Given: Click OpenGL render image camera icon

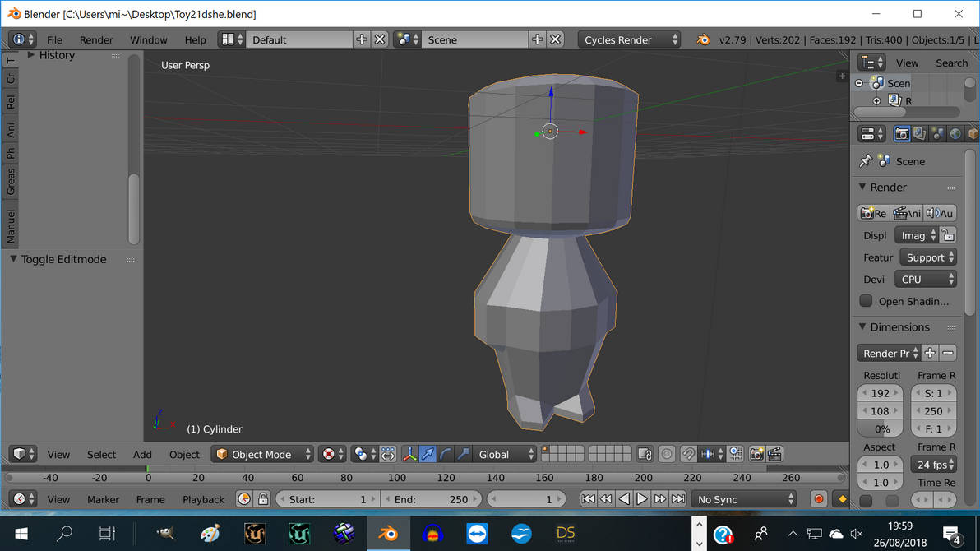Looking at the screenshot, I should coord(757,454).
